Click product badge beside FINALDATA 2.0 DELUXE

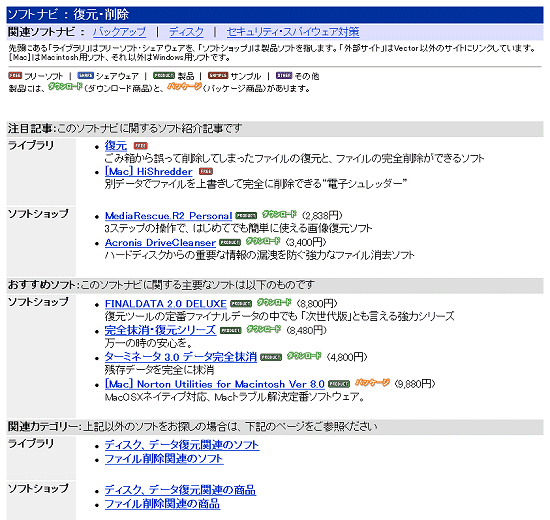[241, 304]
